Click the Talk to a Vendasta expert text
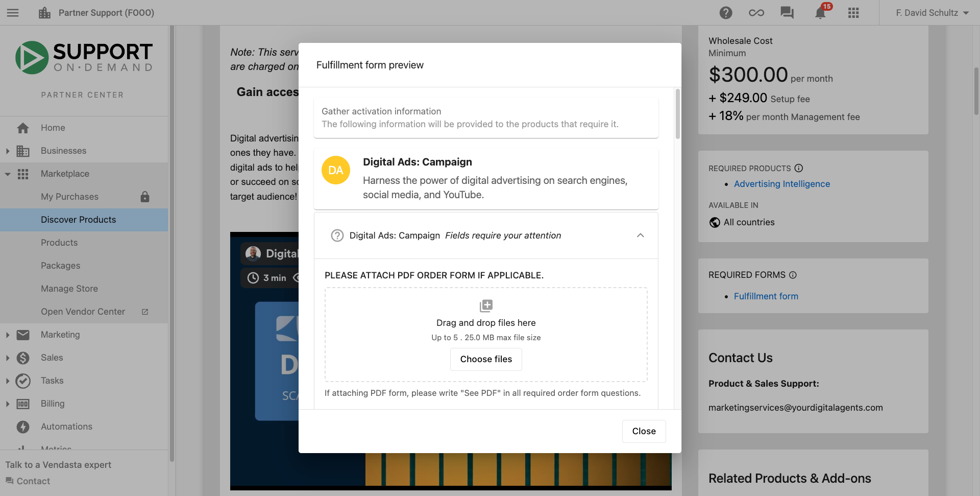The height and width of the screenshot is (496, 980). click(58, 465)
